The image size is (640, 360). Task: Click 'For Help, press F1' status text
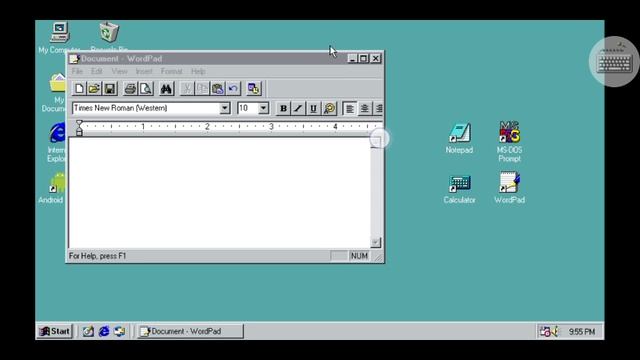98,256
